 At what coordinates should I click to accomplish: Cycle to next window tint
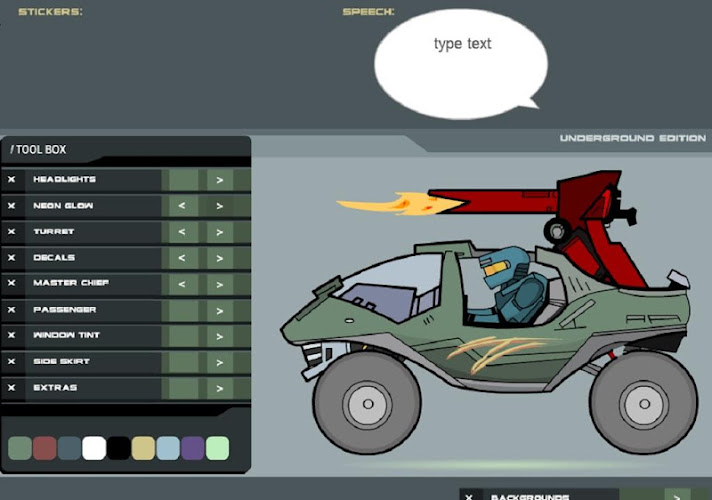220,337
